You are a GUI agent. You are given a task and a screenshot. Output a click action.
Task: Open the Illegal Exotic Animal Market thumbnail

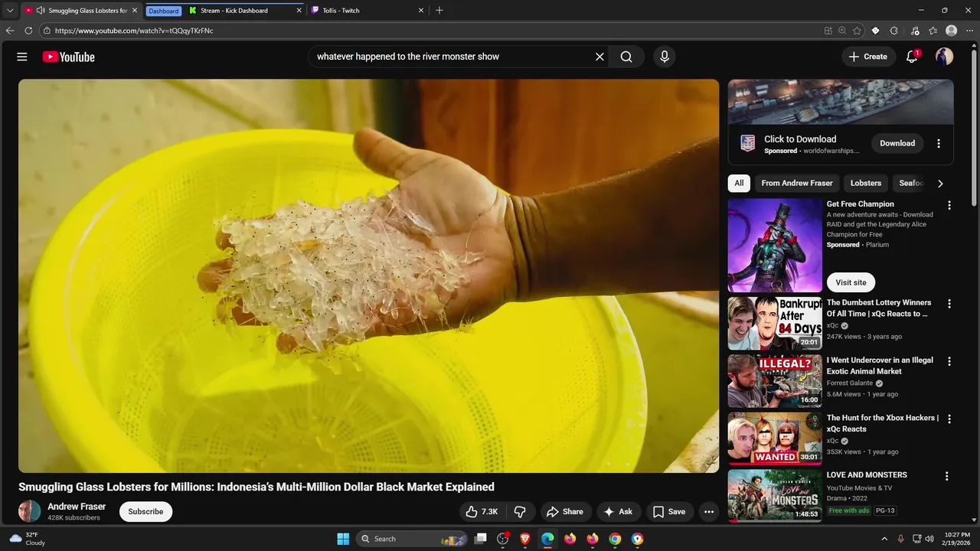775,380
